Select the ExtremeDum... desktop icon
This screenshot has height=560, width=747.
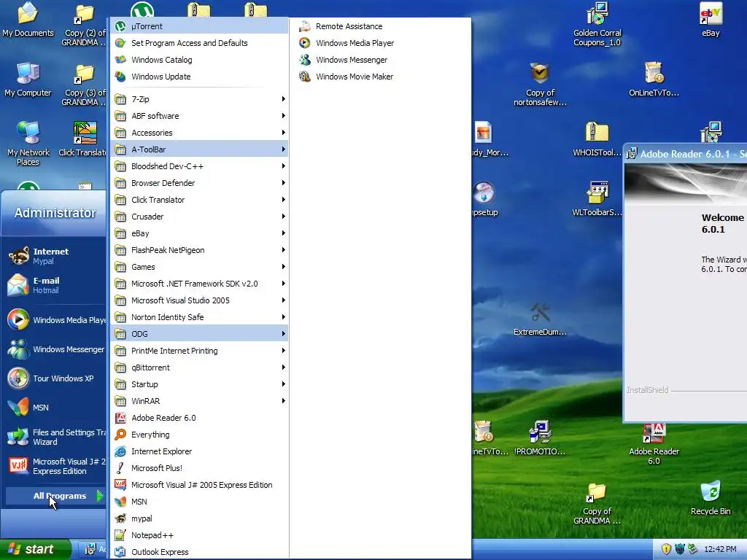click(x=540, y=319)
